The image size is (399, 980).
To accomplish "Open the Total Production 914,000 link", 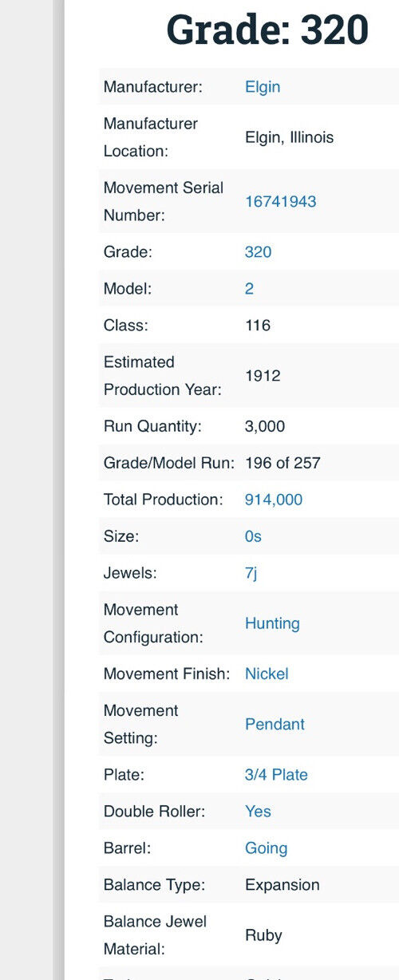I will click(274, 500).
